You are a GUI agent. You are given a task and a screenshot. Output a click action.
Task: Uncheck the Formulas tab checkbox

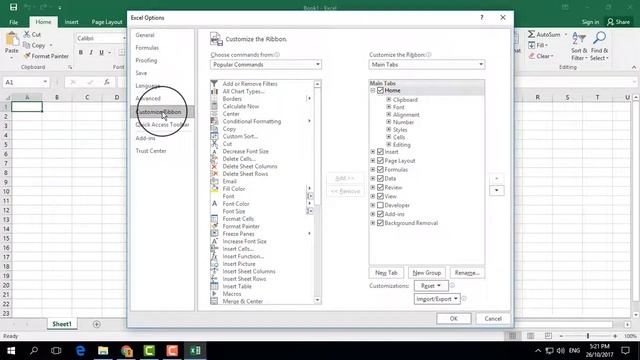point(380,169)
